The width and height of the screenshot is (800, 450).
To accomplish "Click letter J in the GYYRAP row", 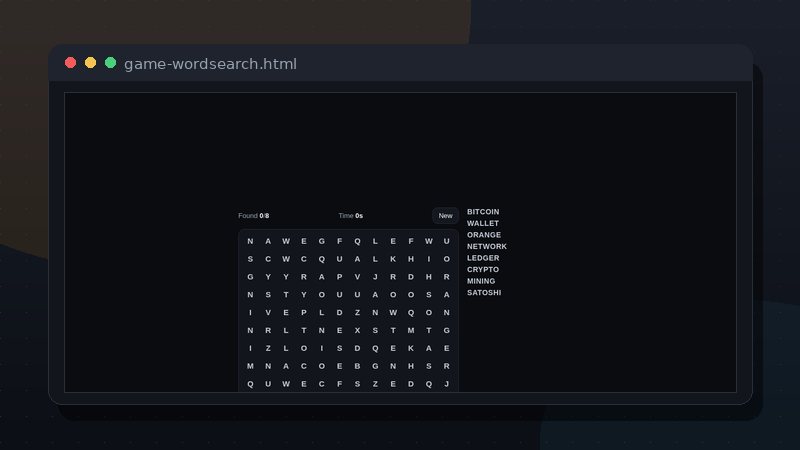I will coord(375,277).
